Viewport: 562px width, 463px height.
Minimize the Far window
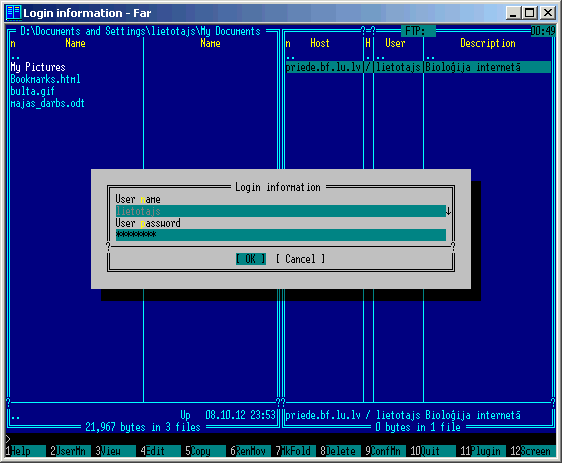(x=513, y=13)
